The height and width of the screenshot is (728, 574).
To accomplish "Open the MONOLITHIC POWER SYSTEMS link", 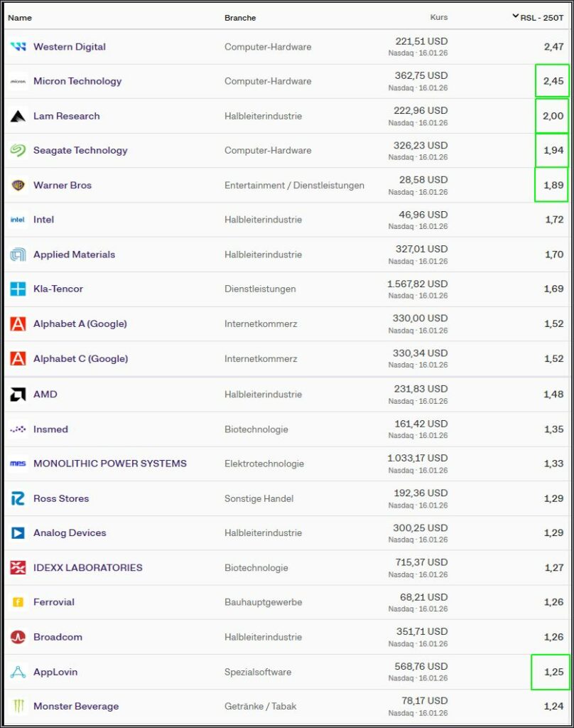I will [110, 464].
